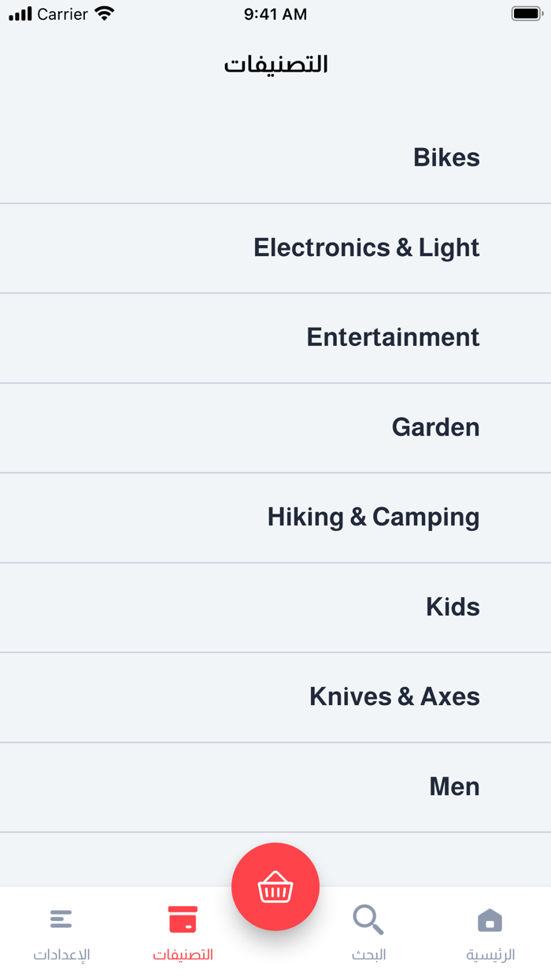This screenshot has height=980, width=551.
Task: Switch to البحث tab label
Action: pyautogui.click(x=368, y=955)
